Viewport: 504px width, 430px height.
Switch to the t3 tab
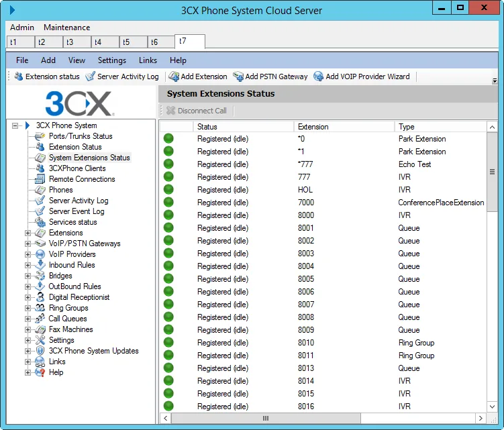pos(77,42)
